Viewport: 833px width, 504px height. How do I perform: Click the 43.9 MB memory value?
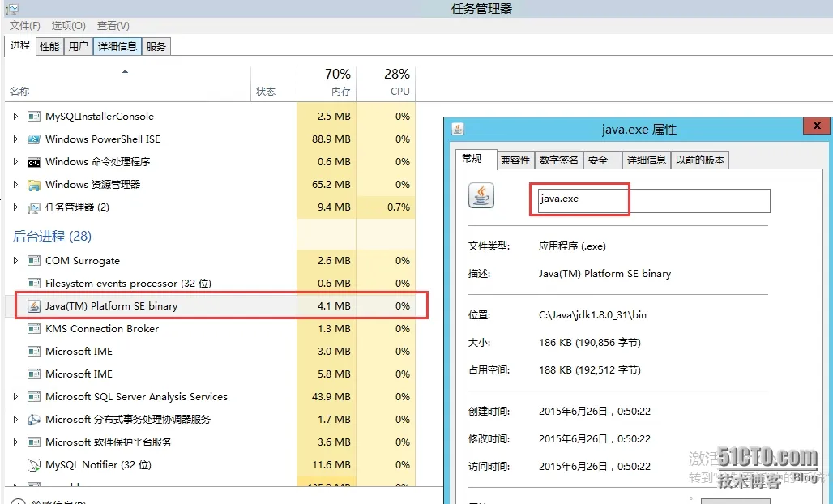(331, 397)
